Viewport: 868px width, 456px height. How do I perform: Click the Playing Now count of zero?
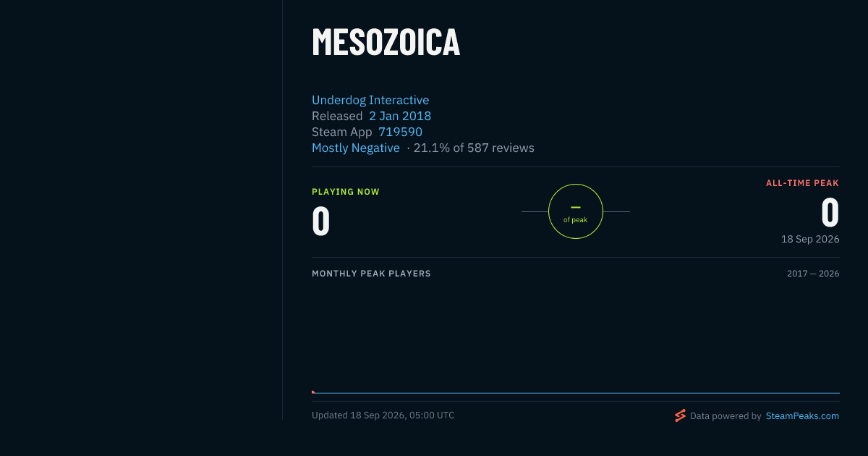321,221
